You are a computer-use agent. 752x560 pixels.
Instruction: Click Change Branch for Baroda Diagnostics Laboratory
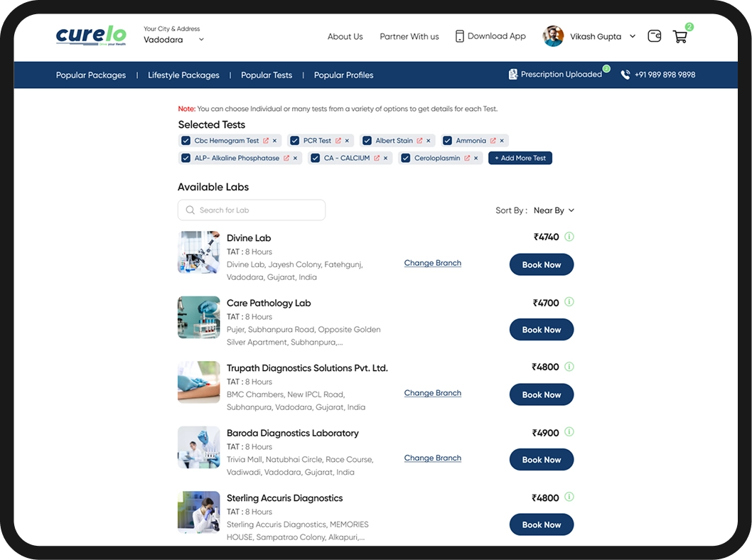click(432, 458)
